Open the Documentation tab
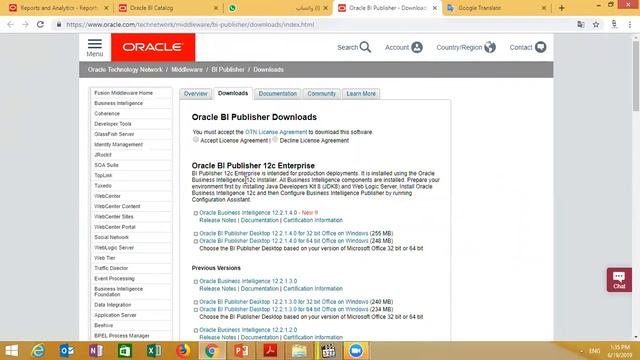Screen dimensions: 640x360 coord(278,93)
